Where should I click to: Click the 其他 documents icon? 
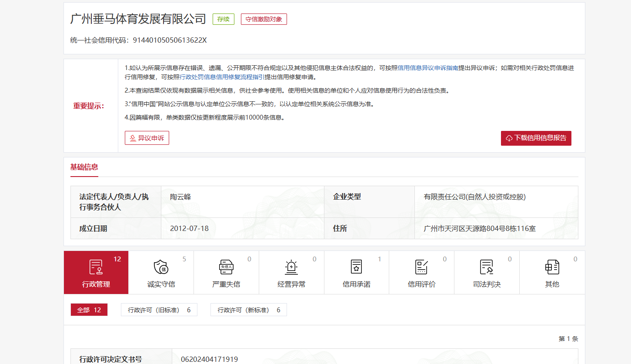(552, 267)
